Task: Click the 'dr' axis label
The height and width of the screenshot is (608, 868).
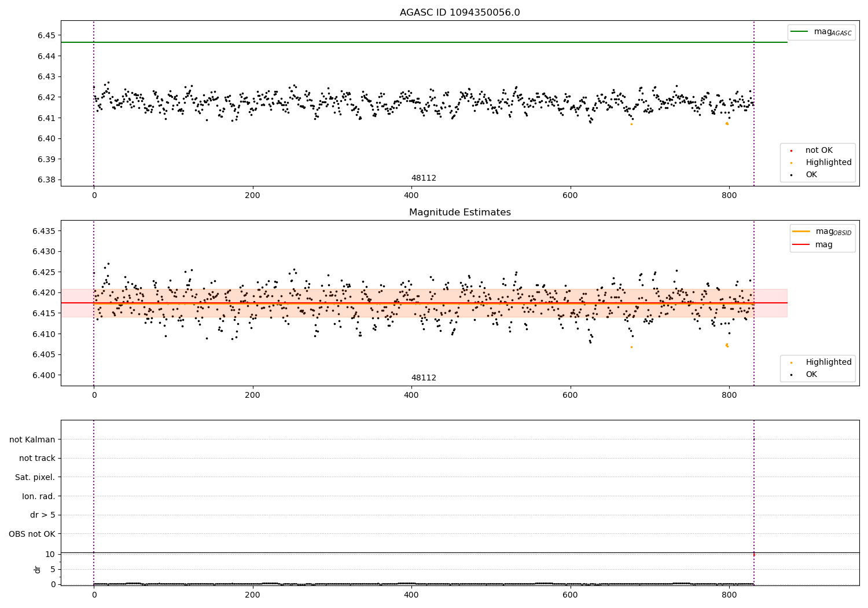Action: point(38,570)
